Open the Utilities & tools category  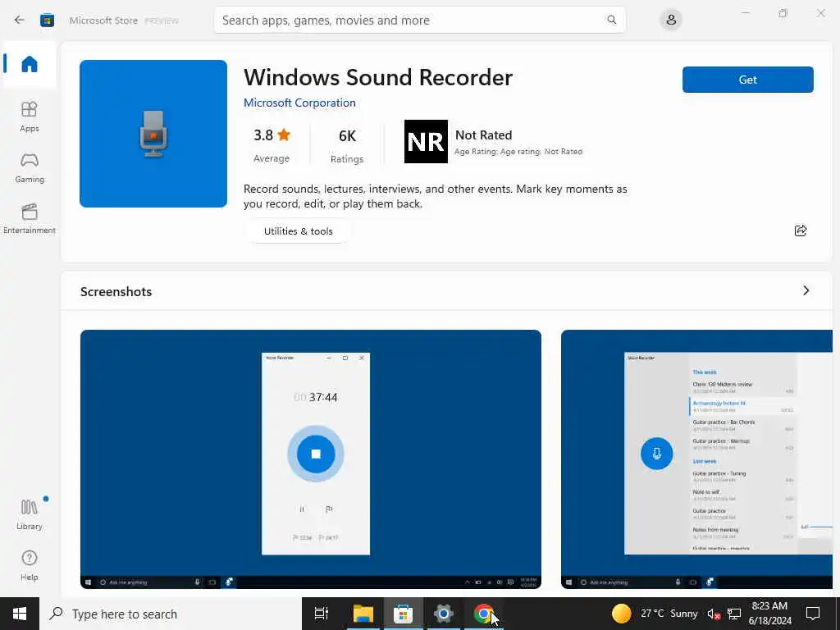298,231
